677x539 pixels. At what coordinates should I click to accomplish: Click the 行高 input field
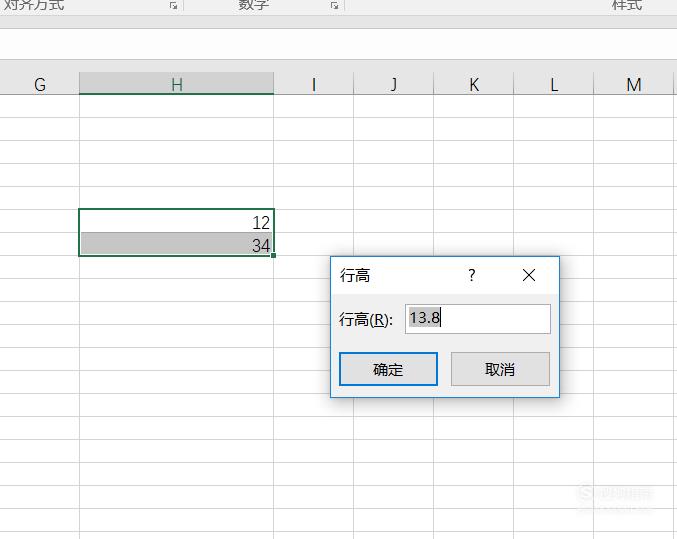pos(478,319)
